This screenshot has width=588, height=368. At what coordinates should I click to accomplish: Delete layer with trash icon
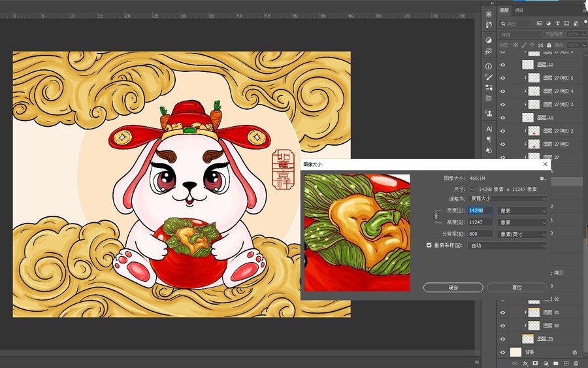tap(576, 363)
